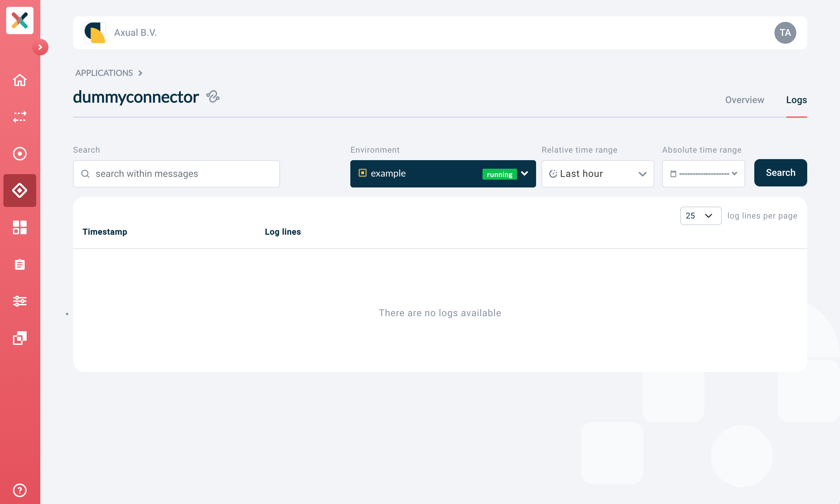840x504 pixels.
Task: Select the Logs tab
Action: pyautogui.click(x=796, y=100)
